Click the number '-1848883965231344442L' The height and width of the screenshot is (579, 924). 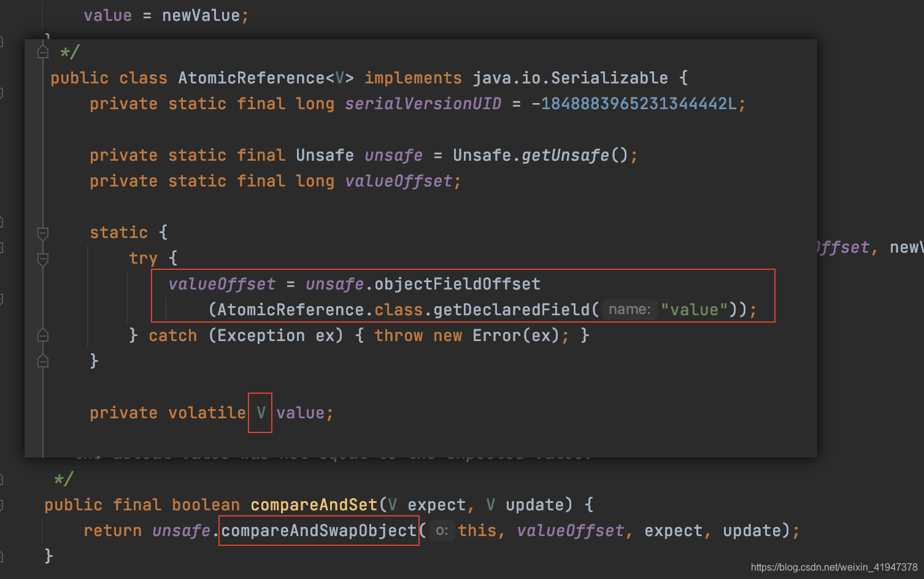634,104
